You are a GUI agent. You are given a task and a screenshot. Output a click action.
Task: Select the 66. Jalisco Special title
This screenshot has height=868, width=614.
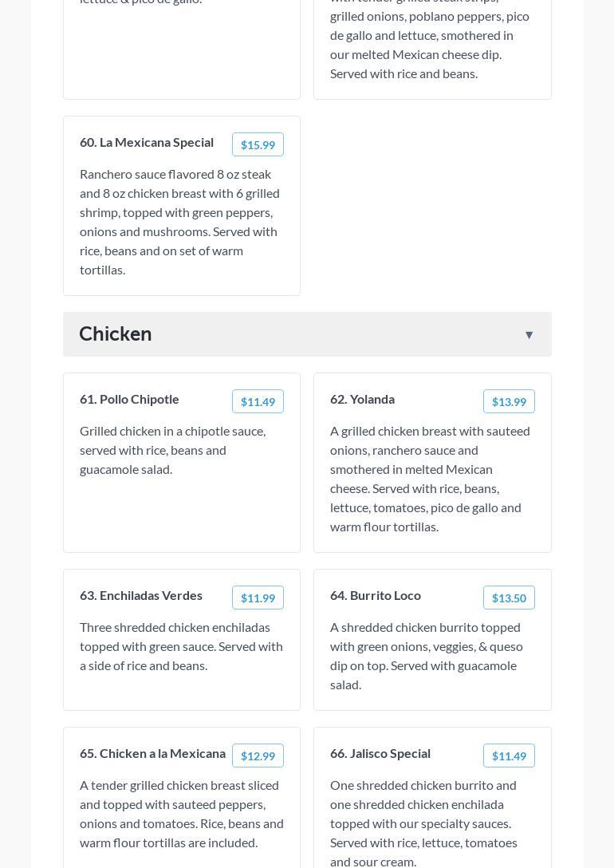point(380,753)
